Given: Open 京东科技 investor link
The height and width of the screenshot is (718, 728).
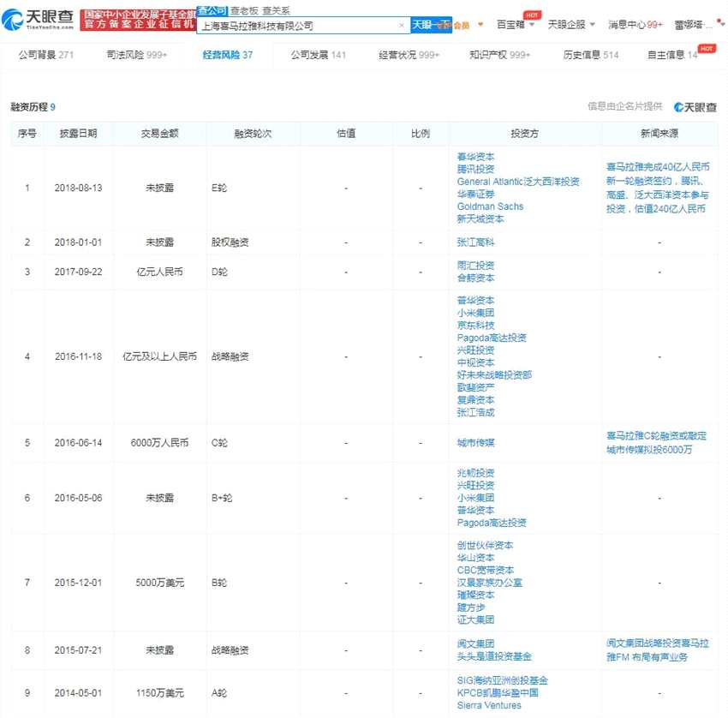Looking at the screenshot, I should coord(475,325).
